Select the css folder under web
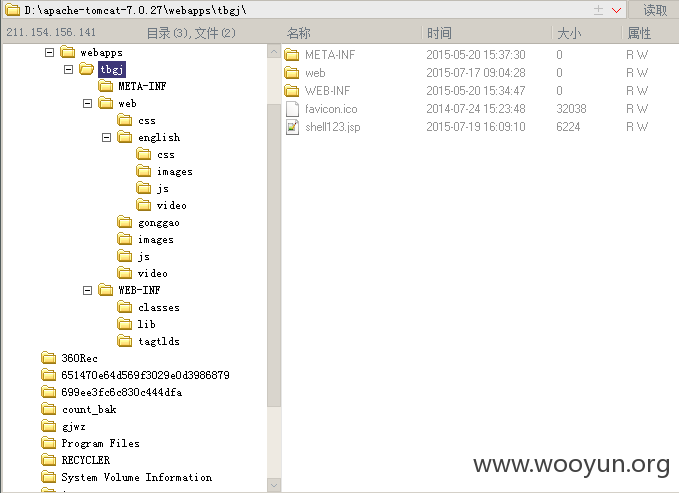The height and width of the screenshot is (493, 679). [x=147, y=120]
